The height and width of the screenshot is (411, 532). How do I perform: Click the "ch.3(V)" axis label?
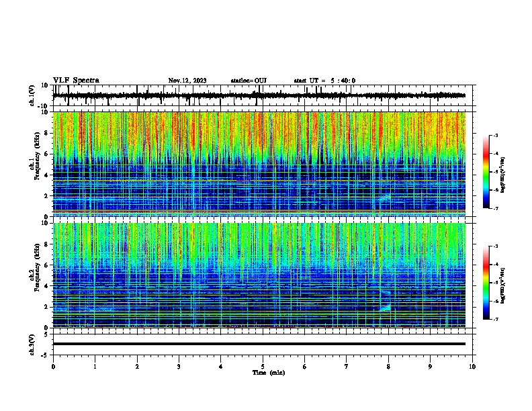point(32,345)
